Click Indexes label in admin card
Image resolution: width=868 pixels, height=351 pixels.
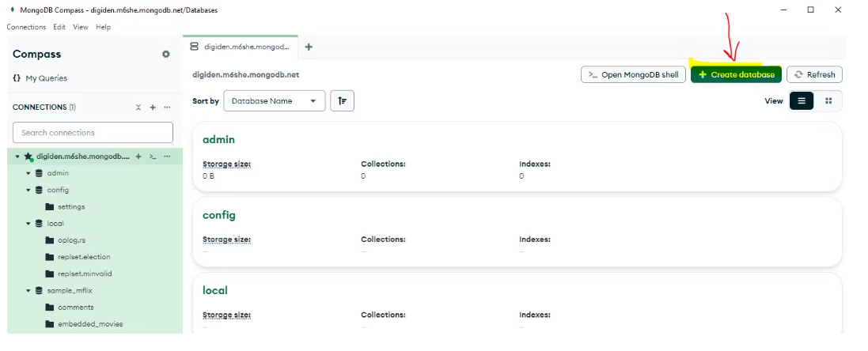(x=535, y=164)
